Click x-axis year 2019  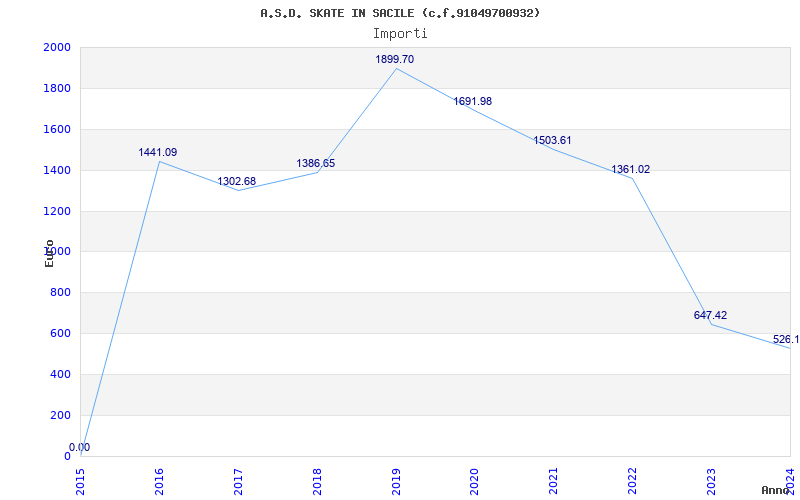pyautogui.click(x=396, y=481)
